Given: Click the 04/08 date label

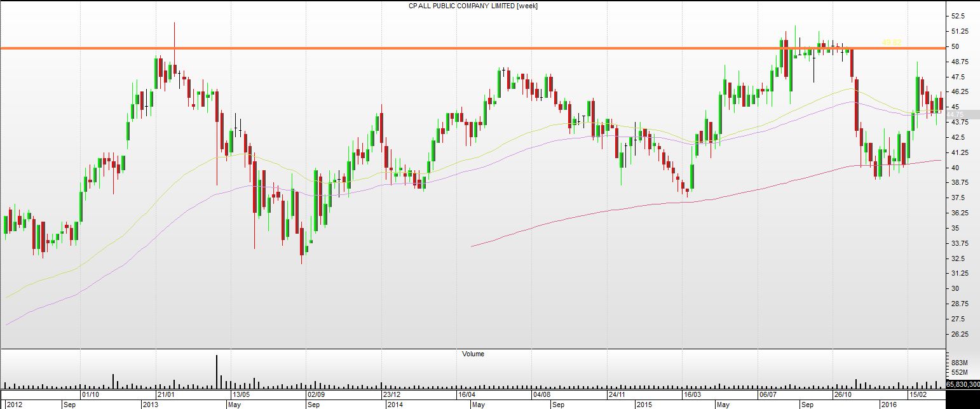Looking at the screenshot, I should click(541, 394).
